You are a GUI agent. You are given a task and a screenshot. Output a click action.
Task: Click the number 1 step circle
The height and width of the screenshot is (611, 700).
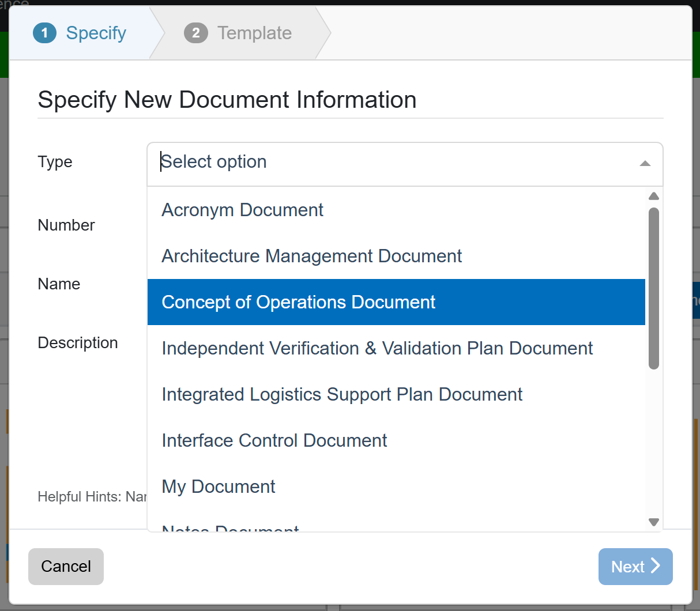(x=45, y=33)
